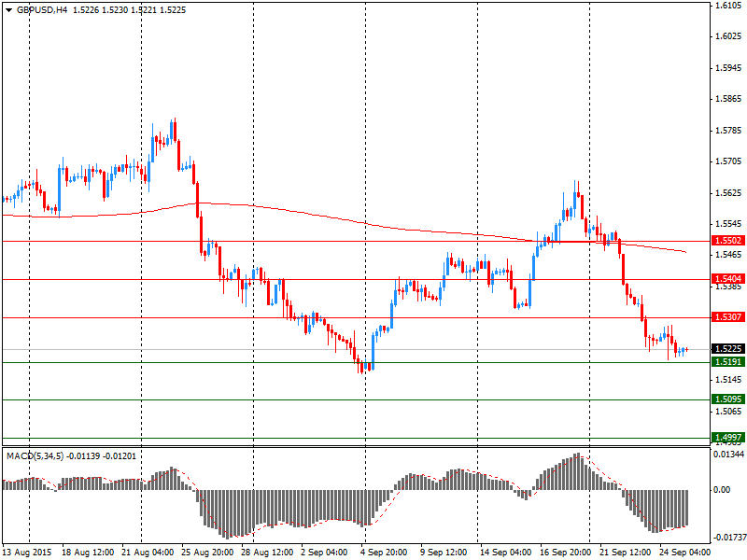Select the 4 Sep 20:00 time label
The width and height of the screenshot is (747, 560).
pyautogui.click(x=384, y=553)
